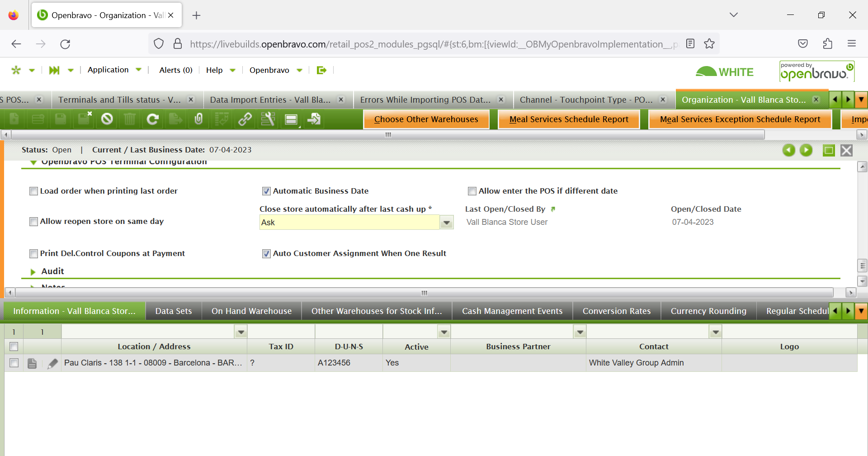Enable Load order when printing last order
Screen dimensions: 868x456
coord(33,191)
